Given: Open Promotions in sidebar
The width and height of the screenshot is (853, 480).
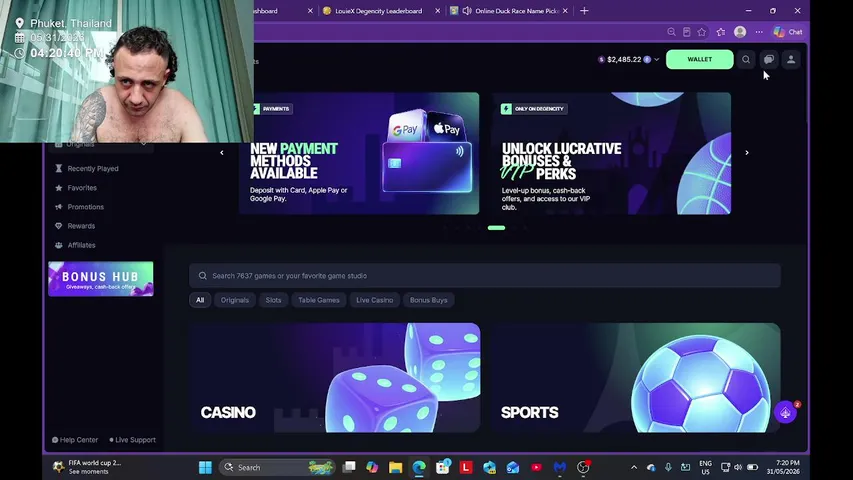Looking at the screenshot, I should [x=85, y=207].
